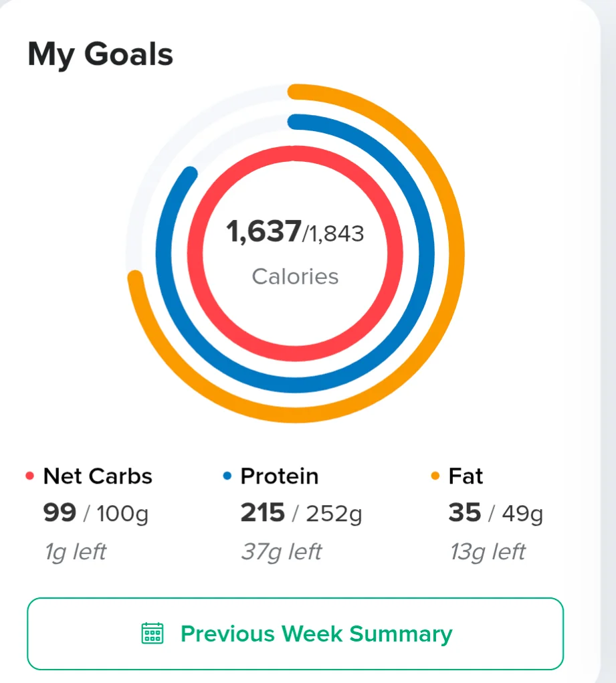Click the blue Protein progress ring

pyautogui.click(x=425, y=253)
